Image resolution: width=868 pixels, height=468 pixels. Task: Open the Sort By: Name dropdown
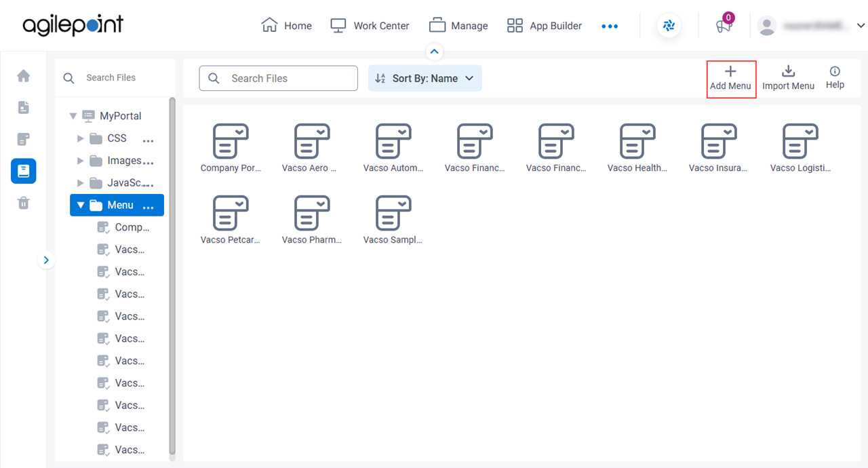click(x=425, y=78)
